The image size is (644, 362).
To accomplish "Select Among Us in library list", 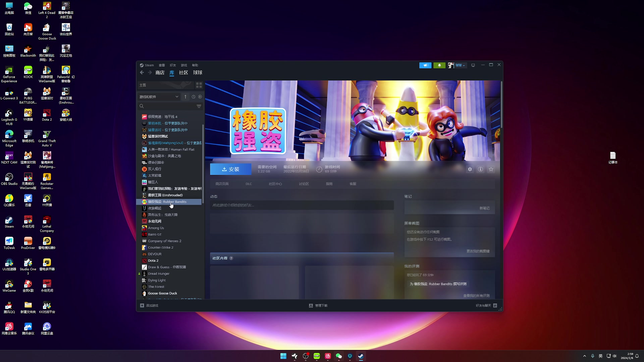I will pos(169,228).
